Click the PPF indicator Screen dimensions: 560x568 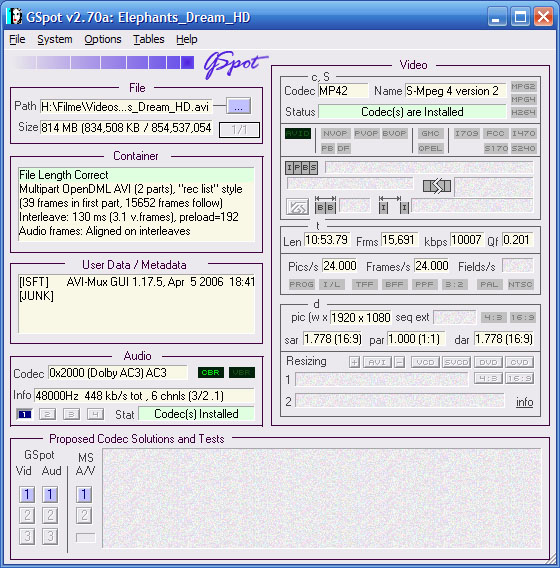click(425, 284)
